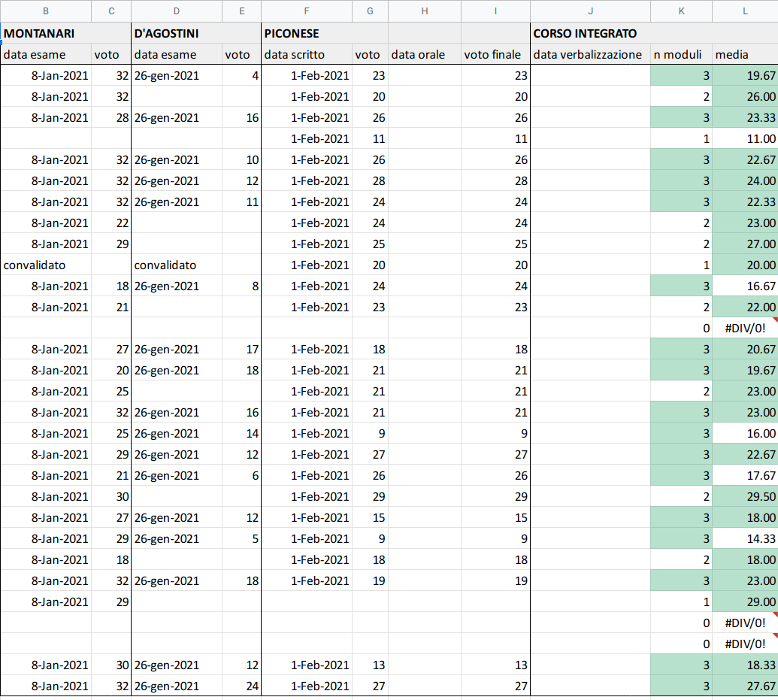The image size is (778, 700).
Task: Click the media cell showing 27.00
Action: point(745,244)
